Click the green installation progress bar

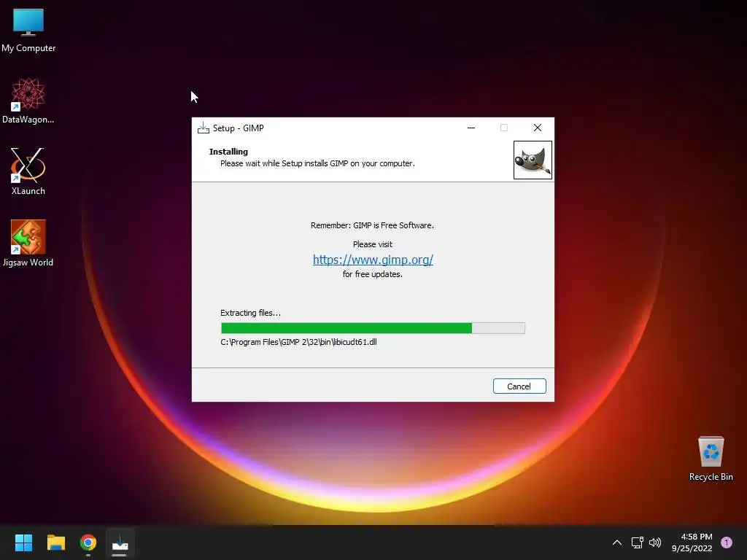pos(373,328)
